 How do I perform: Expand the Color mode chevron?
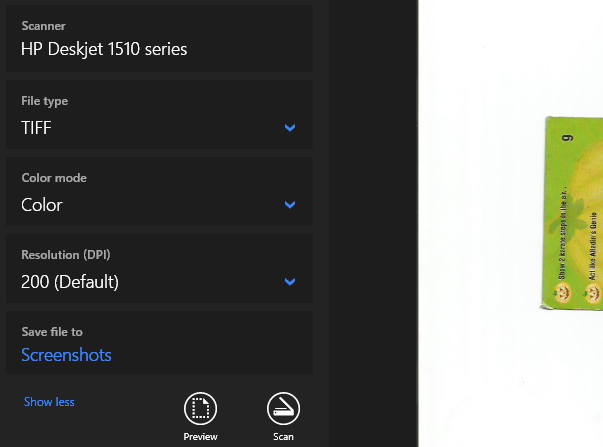[290, 205]
